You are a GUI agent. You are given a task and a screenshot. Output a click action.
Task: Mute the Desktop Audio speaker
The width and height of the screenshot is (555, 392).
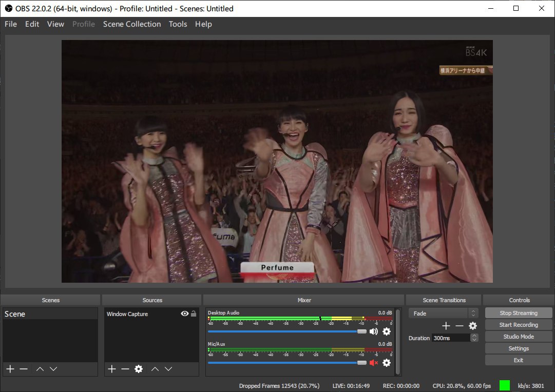(x=373, y=331)
